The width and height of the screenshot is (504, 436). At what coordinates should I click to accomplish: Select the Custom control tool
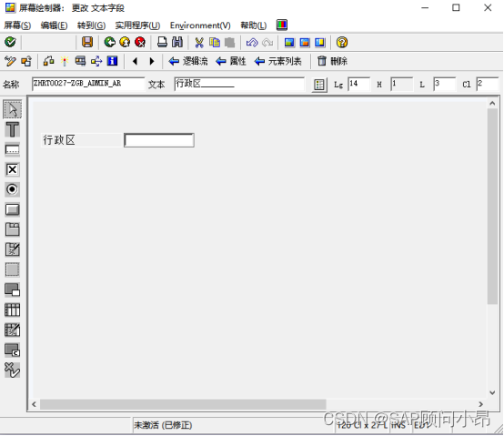coord(12,350)
